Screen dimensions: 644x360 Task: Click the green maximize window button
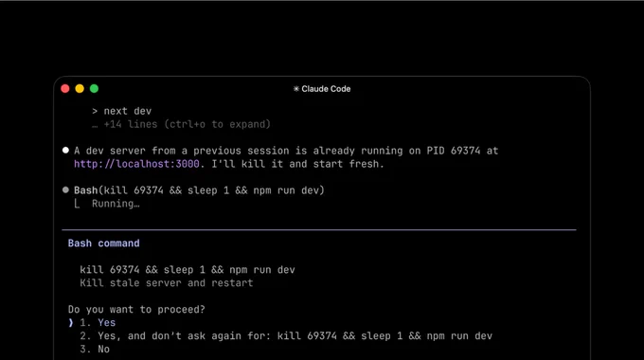coord(94,89)
